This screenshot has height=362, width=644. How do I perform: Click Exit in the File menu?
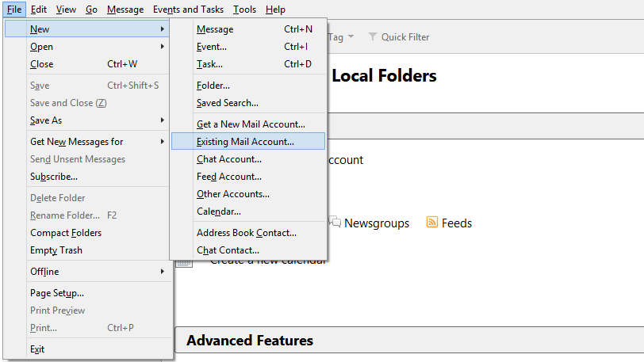pos(86,349)
